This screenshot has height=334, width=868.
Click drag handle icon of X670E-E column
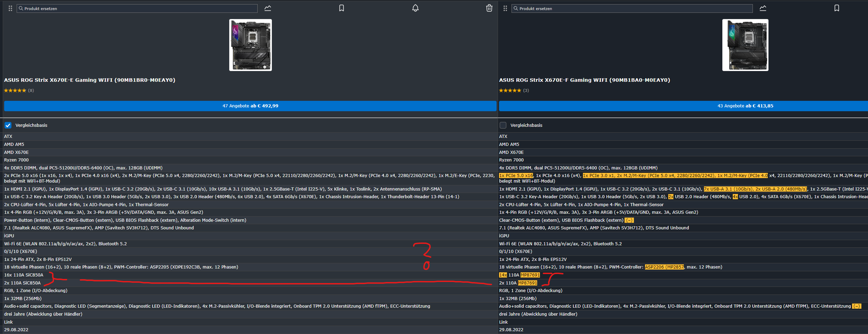click(10, 8)
